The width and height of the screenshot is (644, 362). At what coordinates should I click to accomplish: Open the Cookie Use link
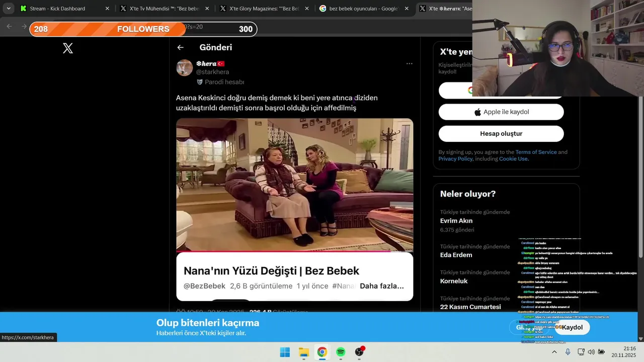click(x=513, y=159)
